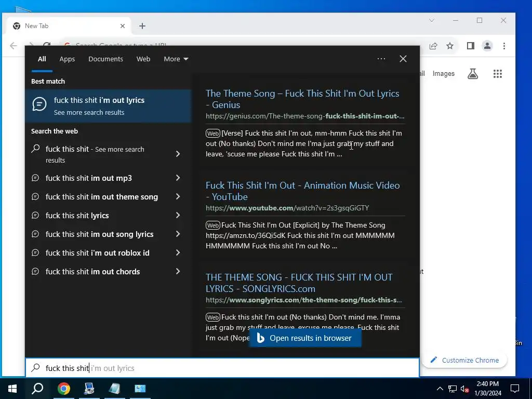Select the 'im out song lyrics' suggestion
Screen dimensions: 532x399
coord(99,234)
